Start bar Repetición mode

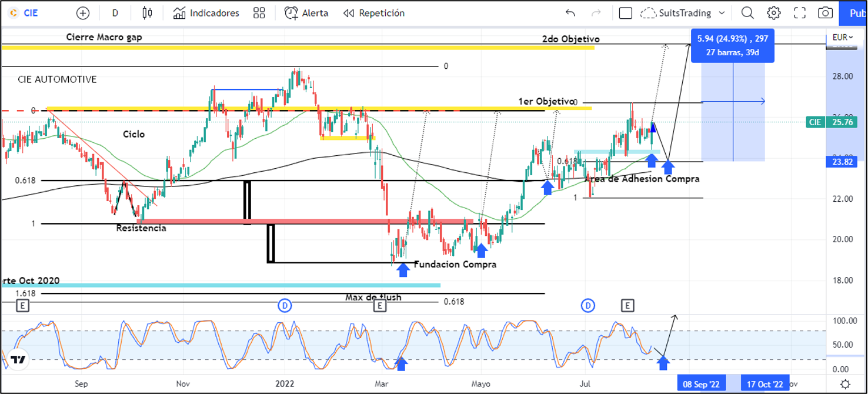[374, 13]
